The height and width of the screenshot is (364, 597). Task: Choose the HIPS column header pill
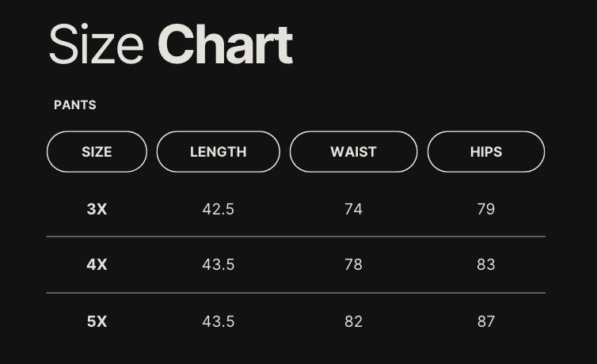(x=485, y=152)
